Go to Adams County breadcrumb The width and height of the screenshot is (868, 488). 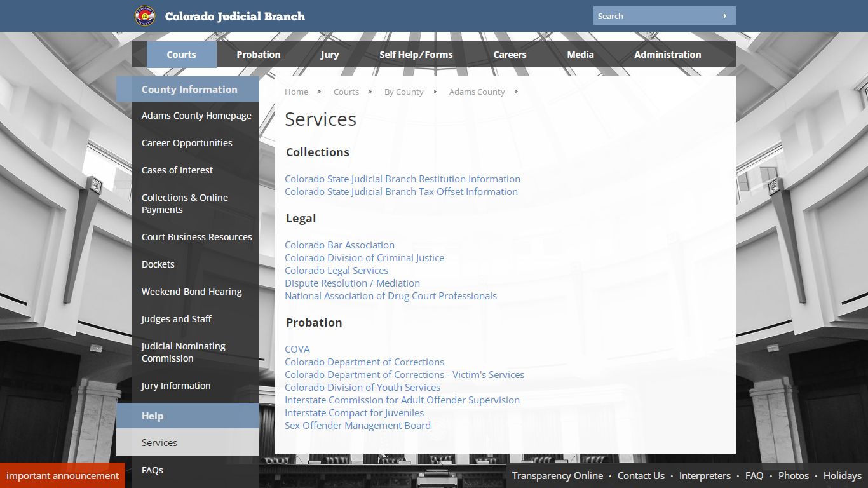[x=477, y=91]
